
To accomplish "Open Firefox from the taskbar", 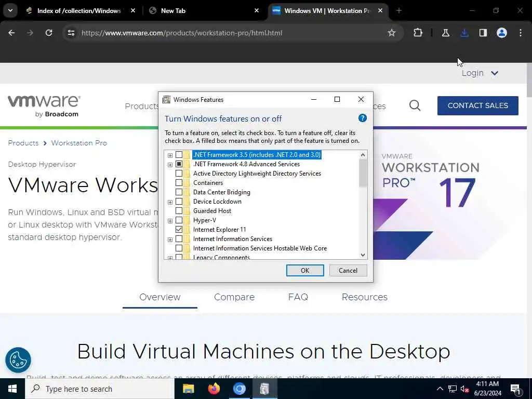I will tap(214, 389).
